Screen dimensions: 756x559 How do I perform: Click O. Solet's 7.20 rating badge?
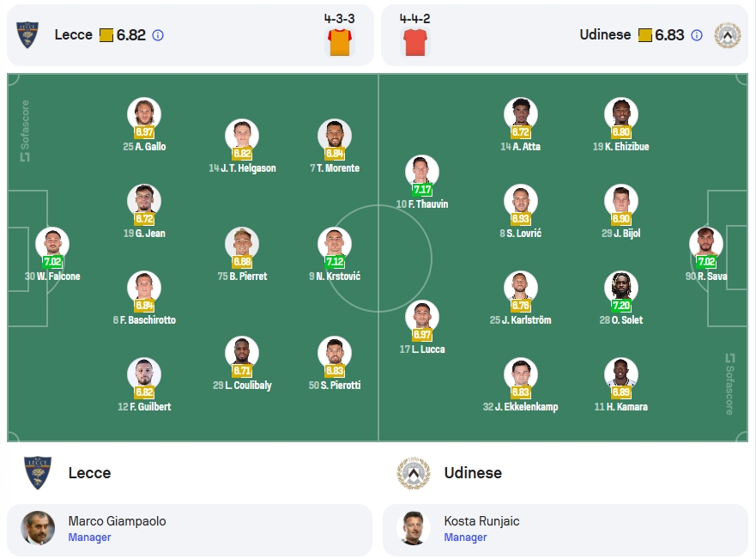point(621,306)
